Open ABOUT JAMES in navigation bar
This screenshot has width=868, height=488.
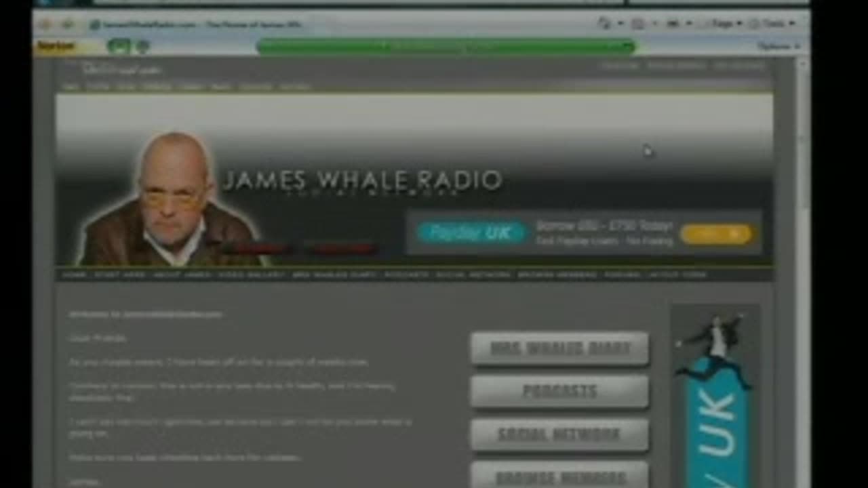180,274
